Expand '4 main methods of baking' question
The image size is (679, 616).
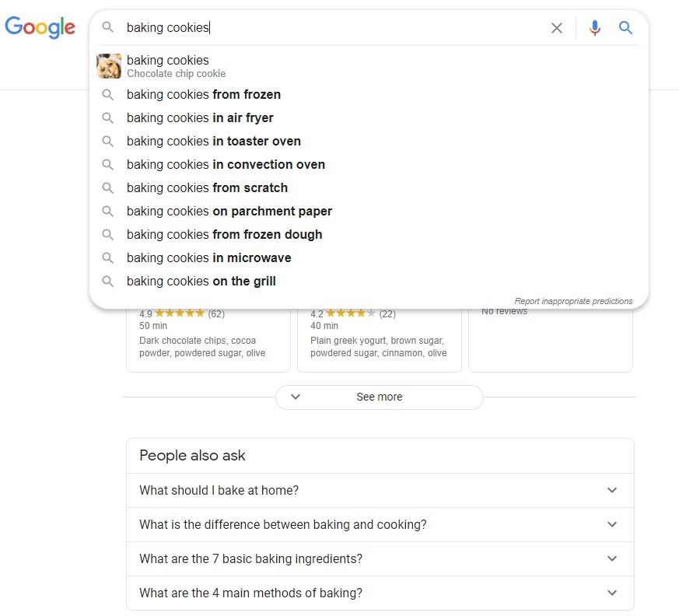tap(380, 593)
